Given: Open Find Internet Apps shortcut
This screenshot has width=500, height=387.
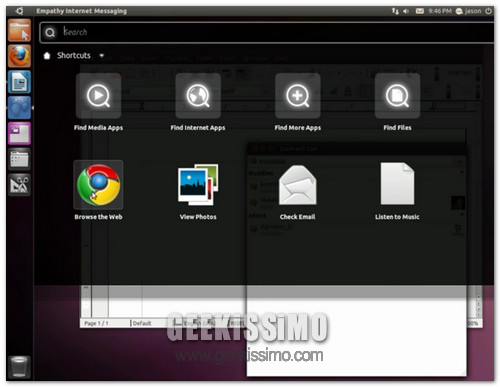Looking at the screenshot, I should 198,102.
